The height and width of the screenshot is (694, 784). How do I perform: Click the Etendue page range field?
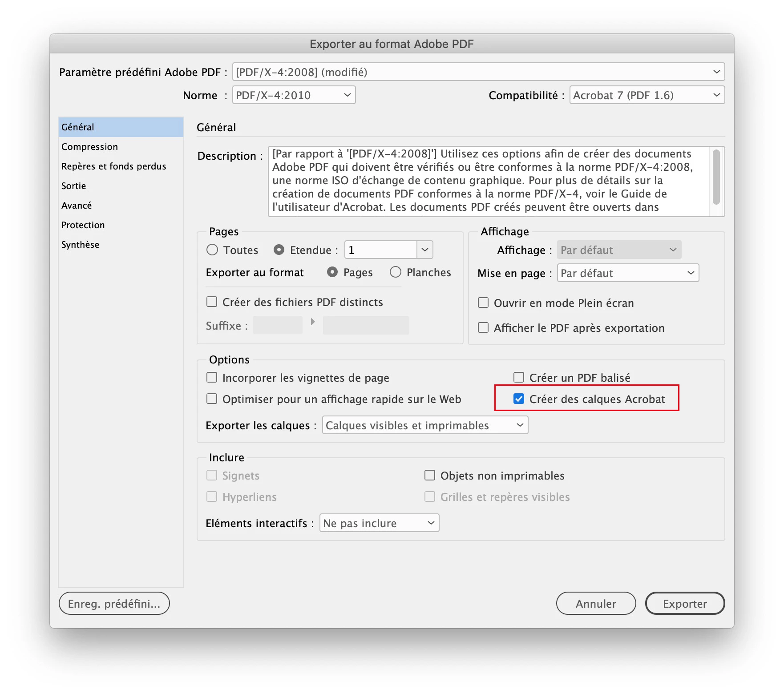pyautogui.click(x=381, y=250)
